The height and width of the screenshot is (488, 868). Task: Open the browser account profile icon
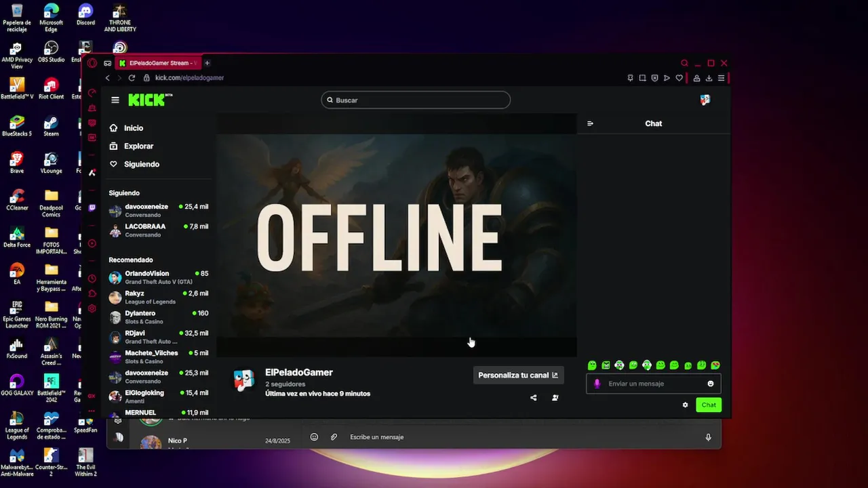tap(696, 78)
